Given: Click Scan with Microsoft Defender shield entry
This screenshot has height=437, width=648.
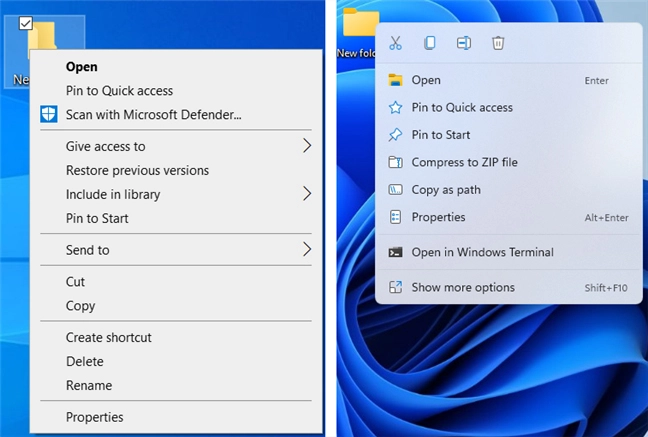Looking at the screenshot, I should 176,115.
